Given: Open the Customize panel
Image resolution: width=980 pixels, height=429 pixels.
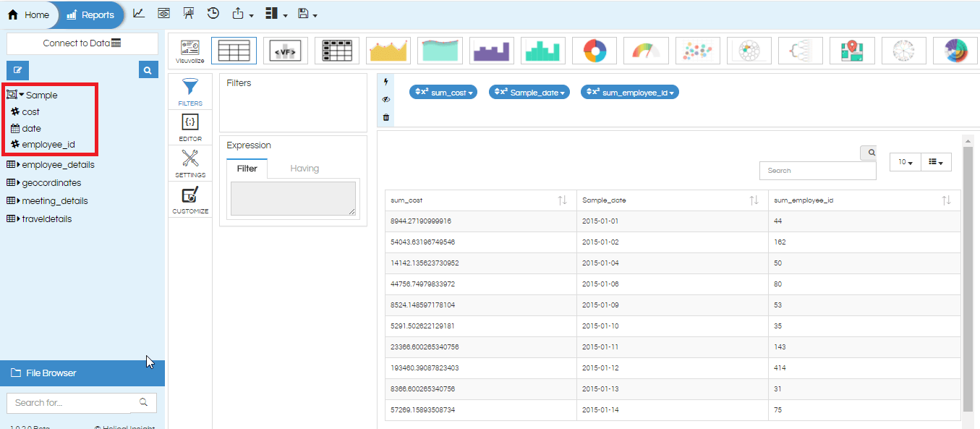Looking at the screenshot, I should pyautogui.click(x=190, y=200).
